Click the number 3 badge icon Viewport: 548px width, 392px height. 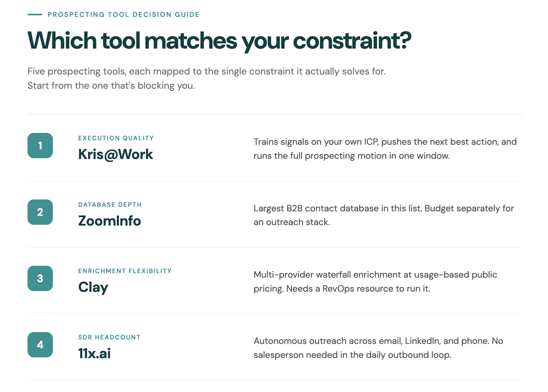[40, 278]
